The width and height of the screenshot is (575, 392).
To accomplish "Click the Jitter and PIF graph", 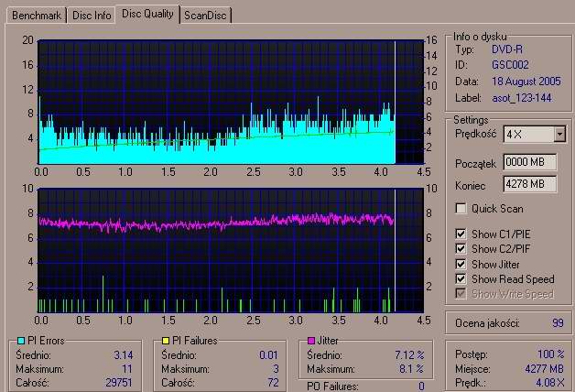I will point(231,250).
